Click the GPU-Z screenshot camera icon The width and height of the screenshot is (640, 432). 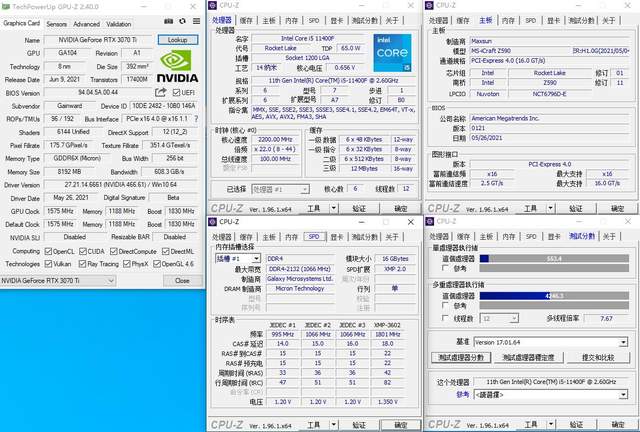(168, 21)
